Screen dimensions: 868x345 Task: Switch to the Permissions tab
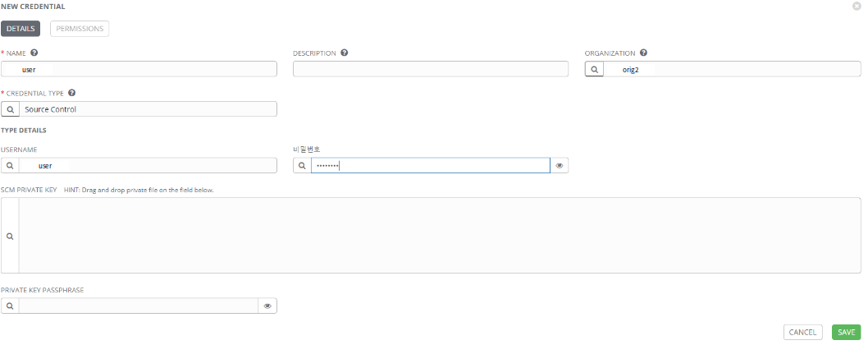click(x=80, y=29)
